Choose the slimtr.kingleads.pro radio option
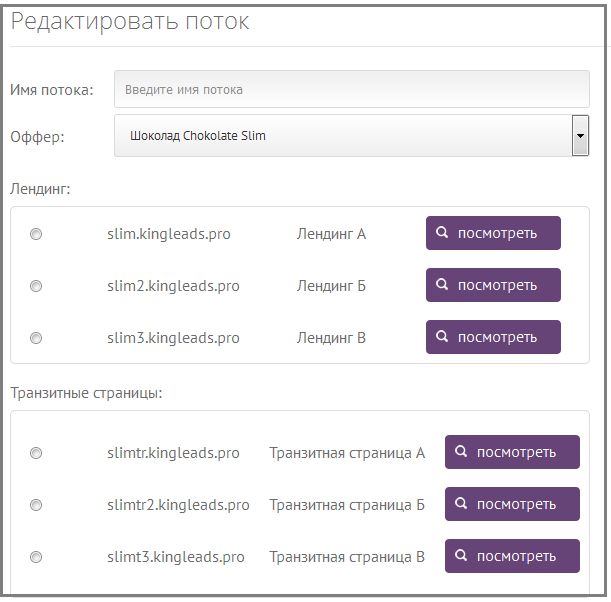Screen dimensions: 611x602 pyautogui.click(x=36, y=453)
